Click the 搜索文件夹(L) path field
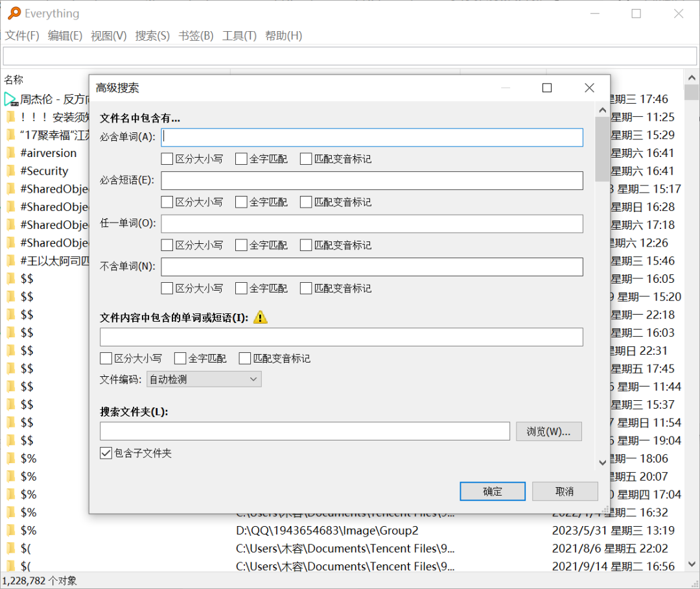 pyautogui.click(x=305, y=431)
